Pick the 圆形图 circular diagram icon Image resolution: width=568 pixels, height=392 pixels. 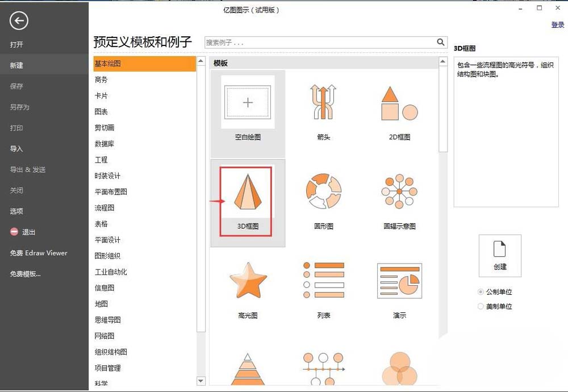coord(324,191)
